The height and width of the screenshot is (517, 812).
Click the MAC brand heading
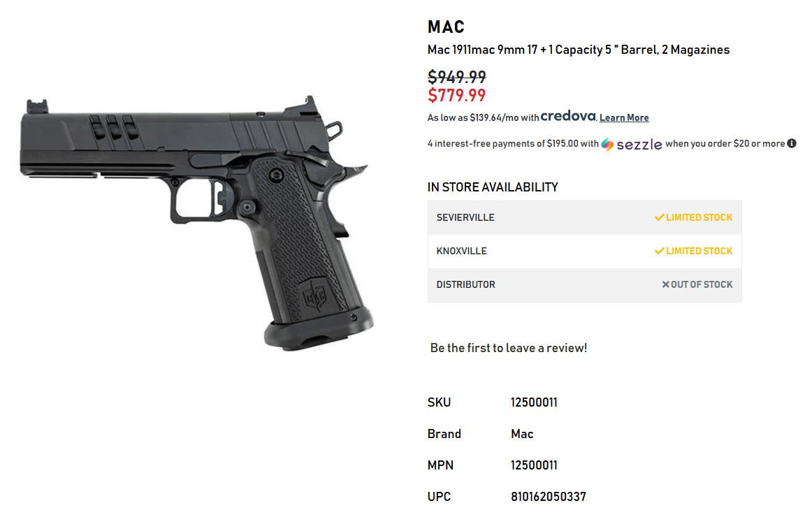point(446,27)
